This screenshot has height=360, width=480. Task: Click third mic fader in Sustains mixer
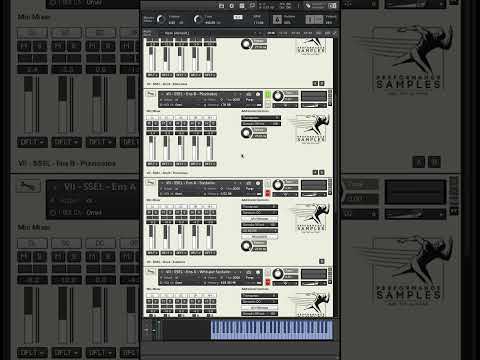coord(179,237)
